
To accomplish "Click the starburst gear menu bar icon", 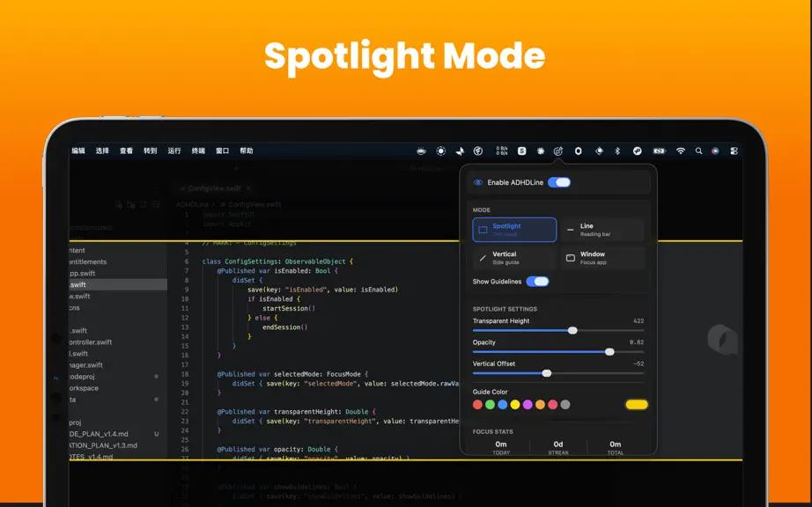I will pos(541,151).
